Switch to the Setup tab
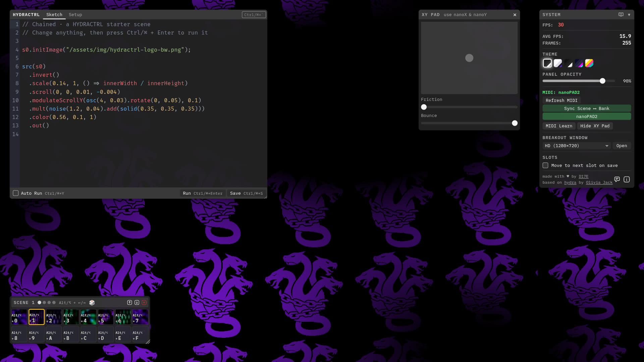This screenshot has height=362, width=644. pos(75,15)
